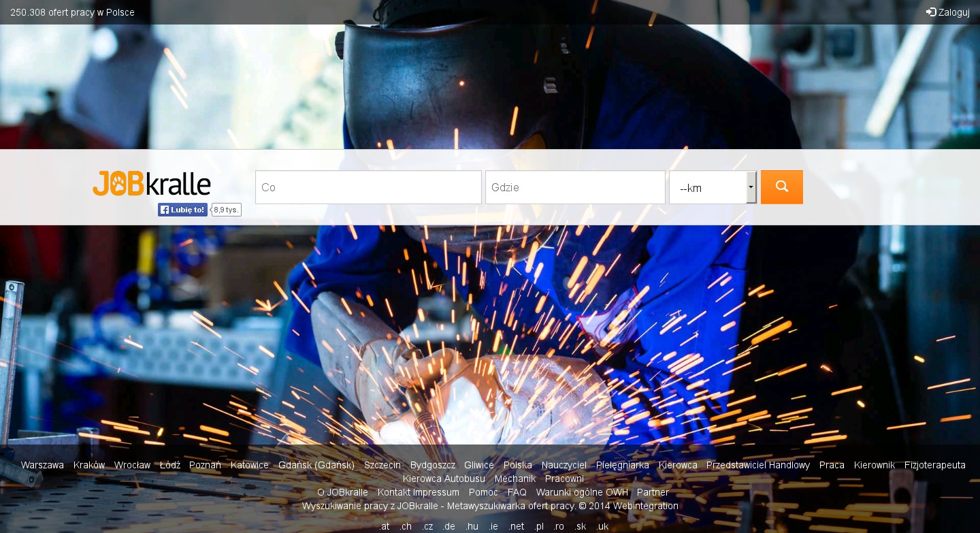Click the Facebook 'Lubię to!' button
This screenshot has height=533, width=980.
182,210
